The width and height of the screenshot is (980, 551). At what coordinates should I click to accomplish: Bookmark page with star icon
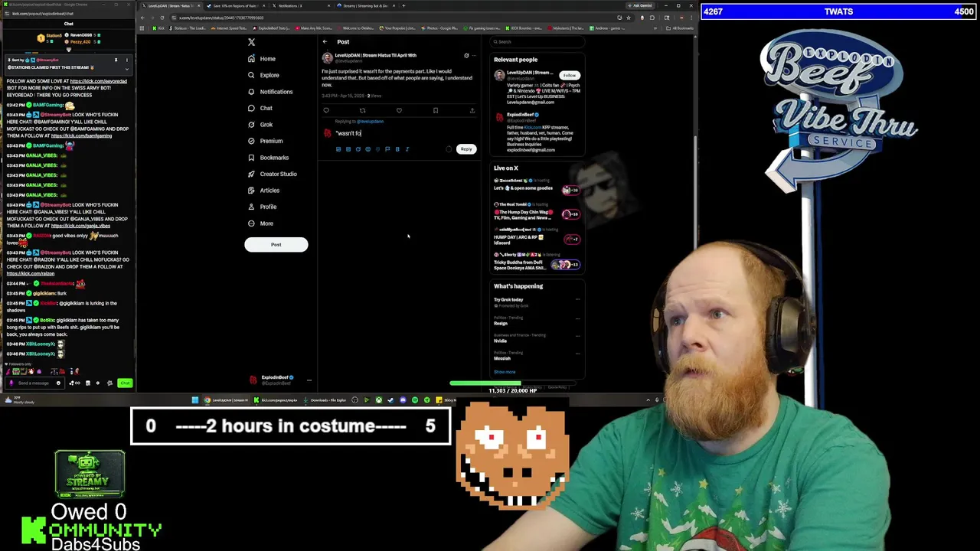pyautogui.click(x=629, y=18)
